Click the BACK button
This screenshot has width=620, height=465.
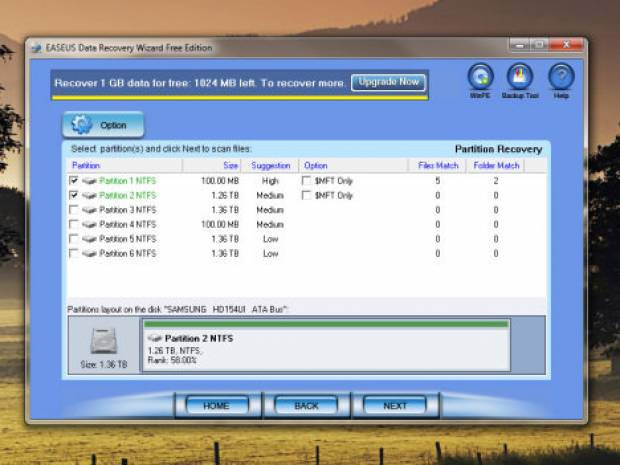(x=306, y=405)
